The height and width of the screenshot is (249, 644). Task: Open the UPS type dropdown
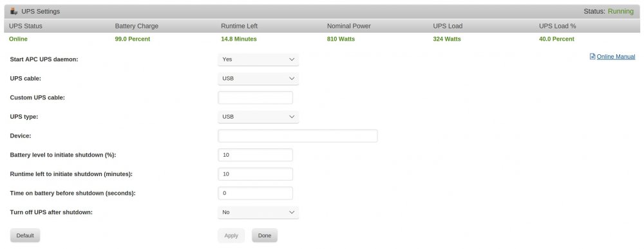pos(258,117)
